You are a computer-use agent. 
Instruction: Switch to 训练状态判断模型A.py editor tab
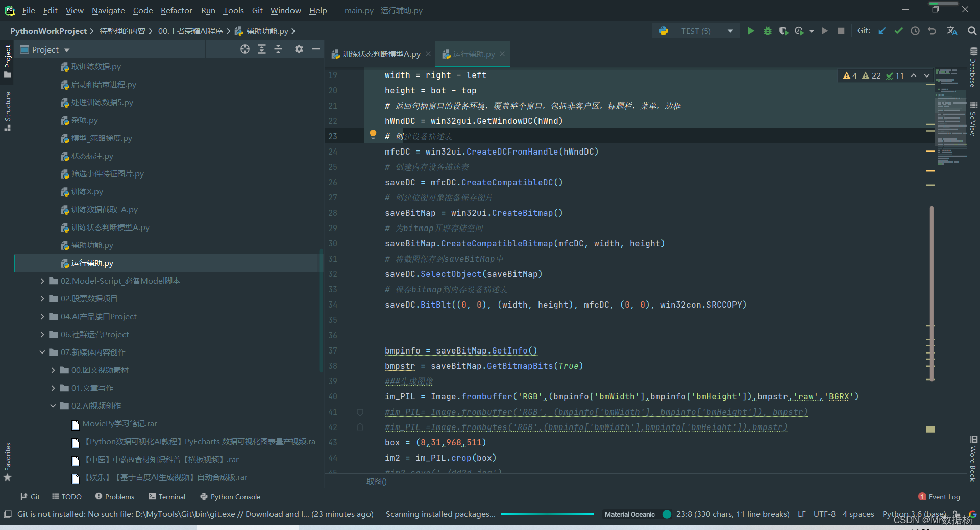click(377, 54)
